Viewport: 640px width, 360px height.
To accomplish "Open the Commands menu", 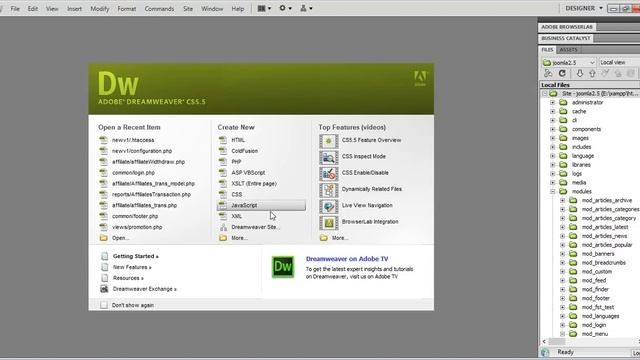I will pos(159,9).
